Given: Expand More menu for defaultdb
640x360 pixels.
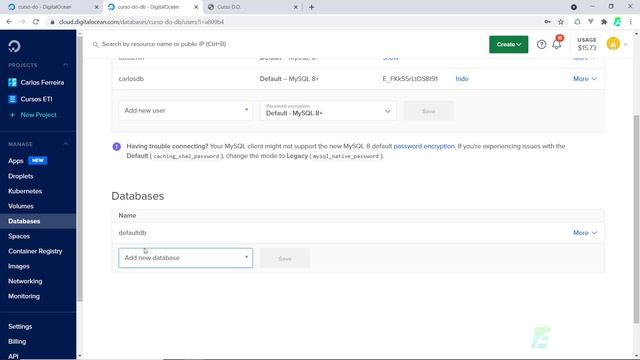Looking at the screenshot, I should click(584, 233).
